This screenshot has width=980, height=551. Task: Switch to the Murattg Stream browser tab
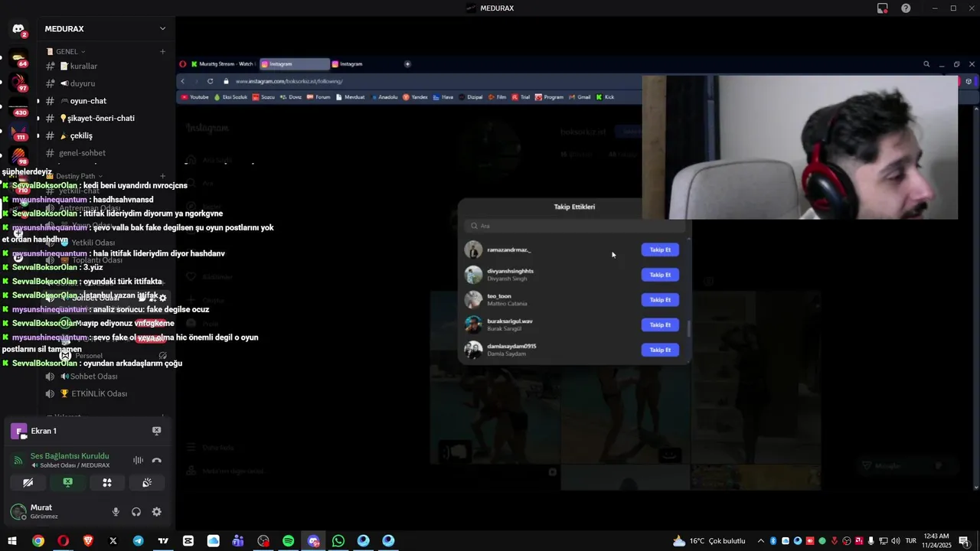[224, 64]
